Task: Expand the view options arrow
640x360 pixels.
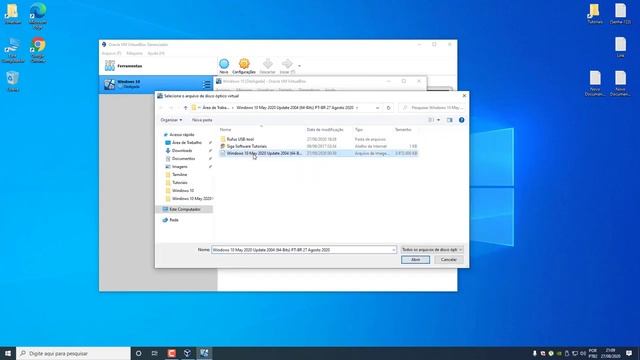Action: point(438,120)
